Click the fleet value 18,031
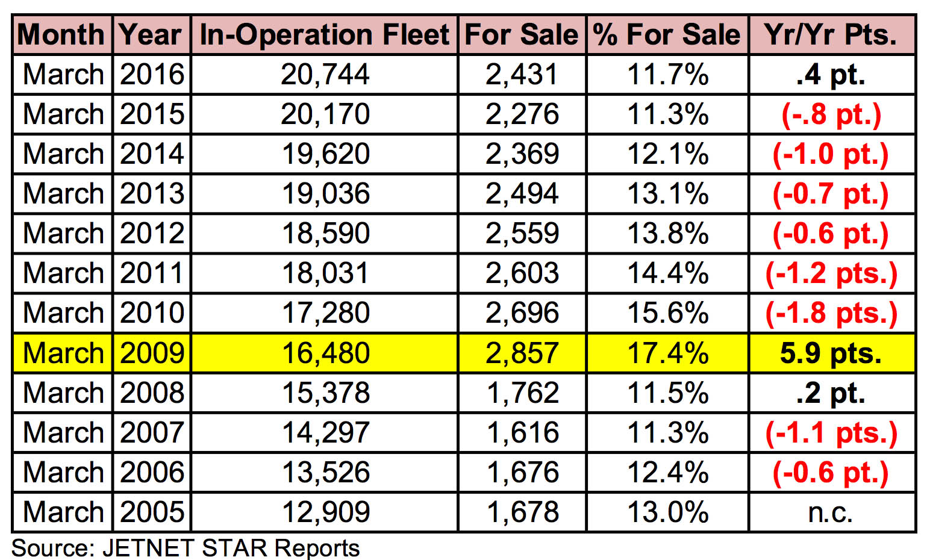This screenshot has width=927, height=560. 325,273
